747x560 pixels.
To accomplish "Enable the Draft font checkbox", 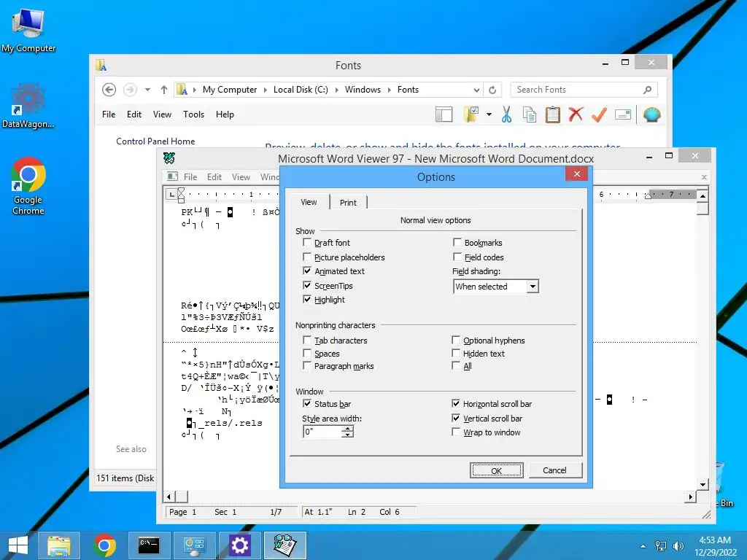I will 307,242.
